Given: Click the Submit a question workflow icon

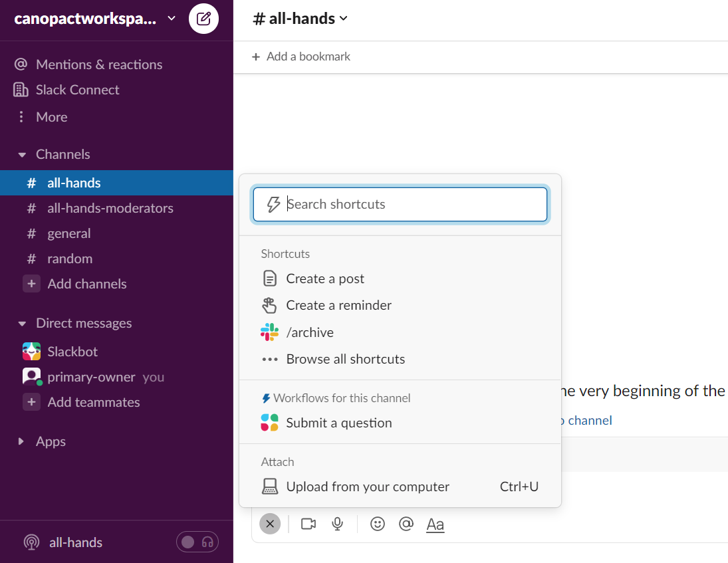Looking at the screenshot, I should [270, 423].
